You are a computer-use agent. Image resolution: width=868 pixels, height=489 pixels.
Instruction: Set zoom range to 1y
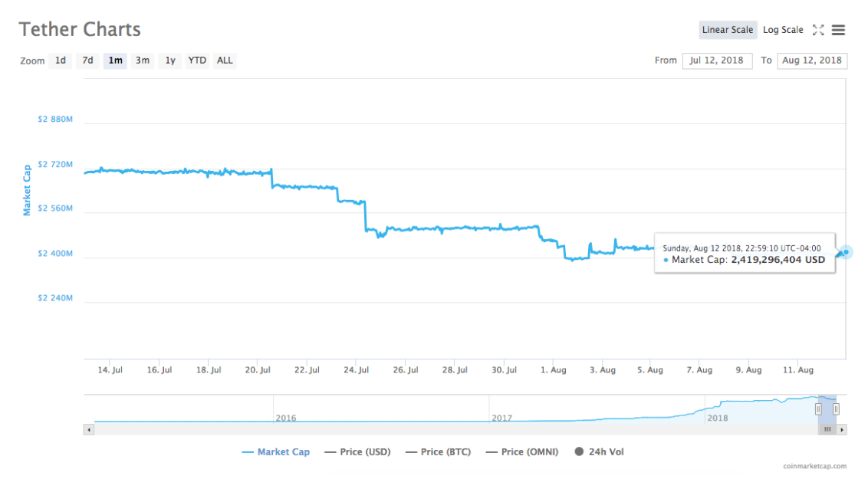[170, 61]
